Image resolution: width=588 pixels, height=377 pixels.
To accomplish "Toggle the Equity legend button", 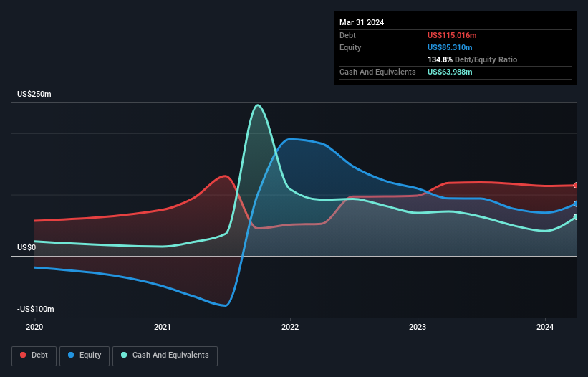I will click(85, 355).
